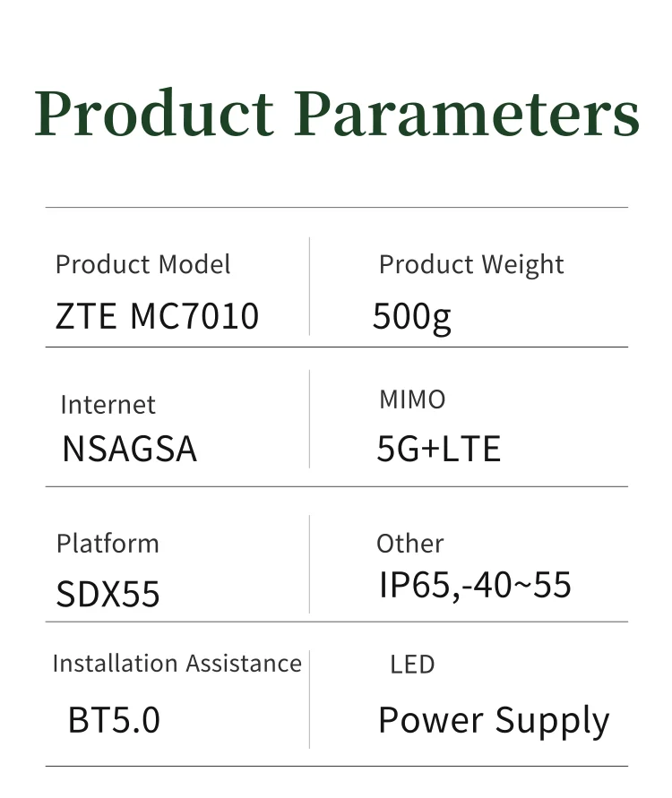Click the word "Product" in the large heading

pos(153,114)
